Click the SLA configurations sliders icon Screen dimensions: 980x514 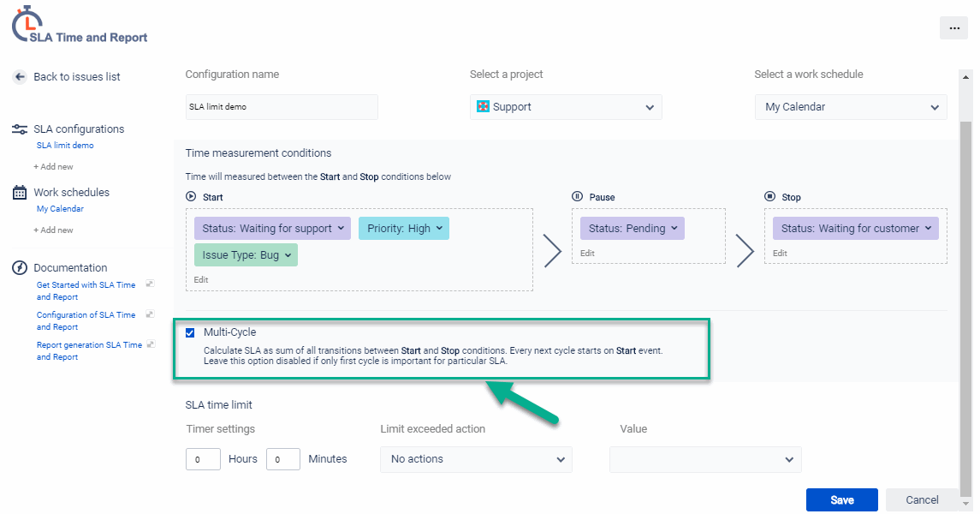(20, 129)
